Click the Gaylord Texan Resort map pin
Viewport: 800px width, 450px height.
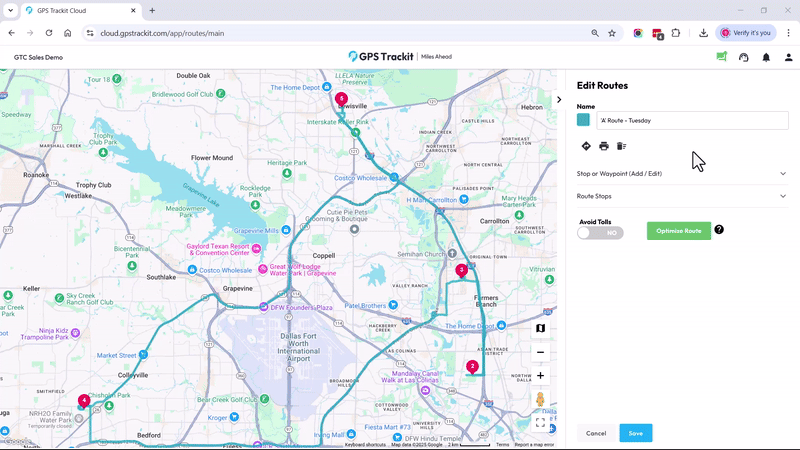[x=256, y=248]
